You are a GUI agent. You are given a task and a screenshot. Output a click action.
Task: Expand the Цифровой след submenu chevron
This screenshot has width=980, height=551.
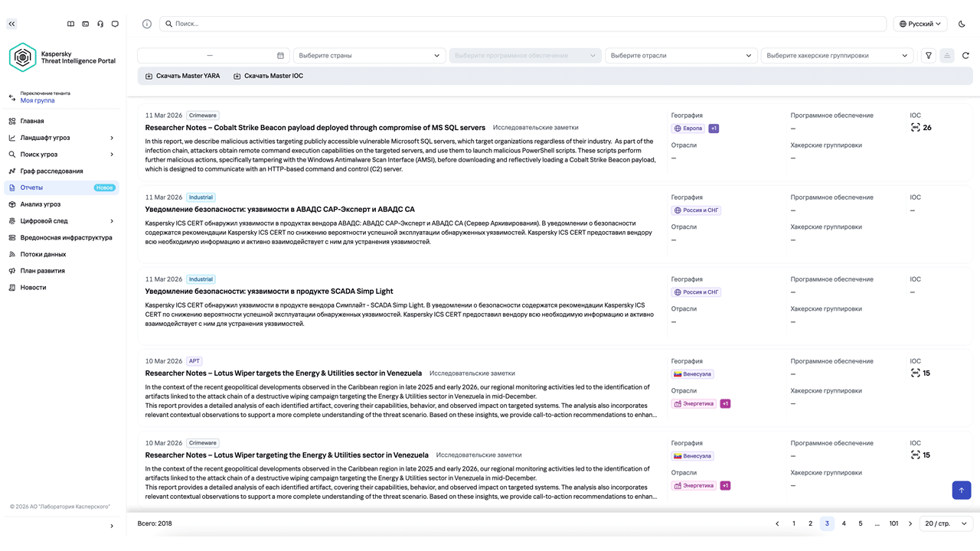[x=112, y=221]
